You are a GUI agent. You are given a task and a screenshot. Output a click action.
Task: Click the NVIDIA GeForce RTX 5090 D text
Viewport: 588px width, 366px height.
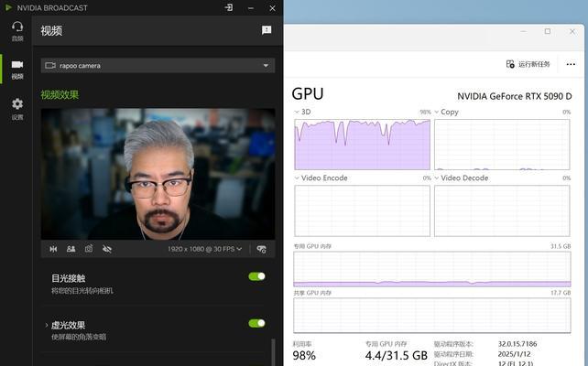(x=515, y=96)
